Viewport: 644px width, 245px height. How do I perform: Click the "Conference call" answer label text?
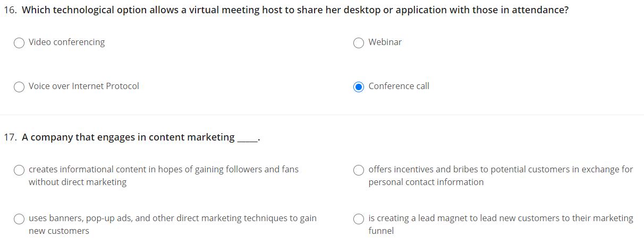tap(399, 86)
